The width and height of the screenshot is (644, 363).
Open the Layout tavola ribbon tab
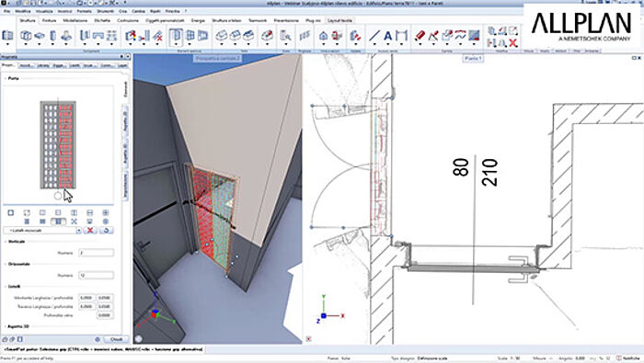pyautogui.click(x=340, y=20)
